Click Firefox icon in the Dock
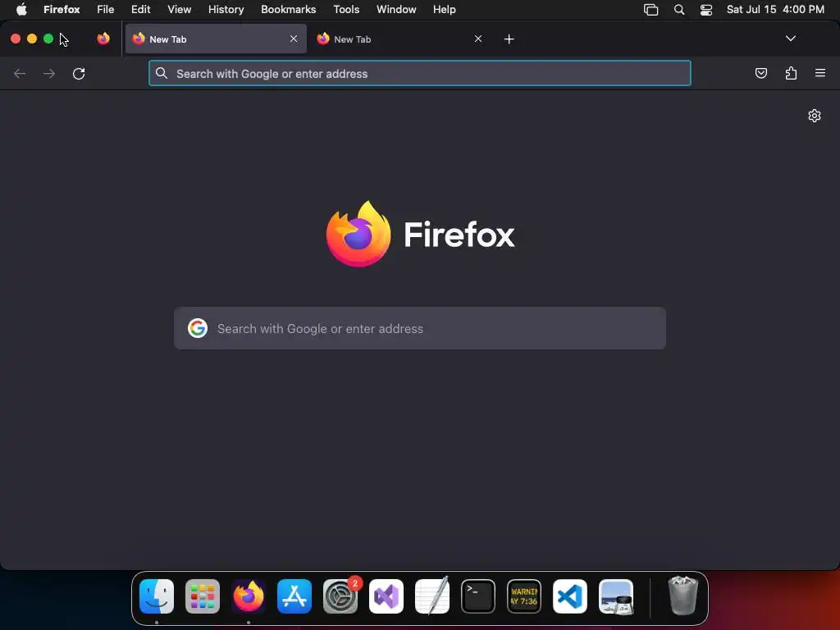Image resolution: width=840 pixels, height=630 pixels. [x=249, y=596]
